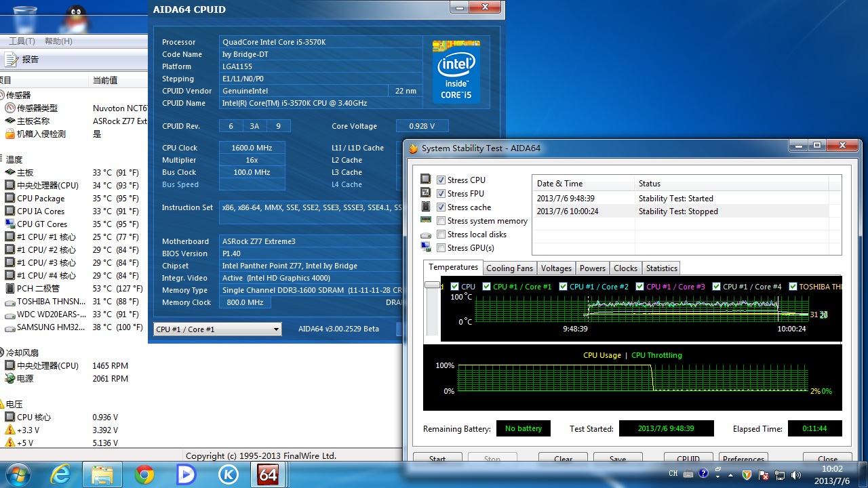Viewport: 868px width, 488px height.
Task: Select the WDC WD20EARS drive row
Action: 73,314
